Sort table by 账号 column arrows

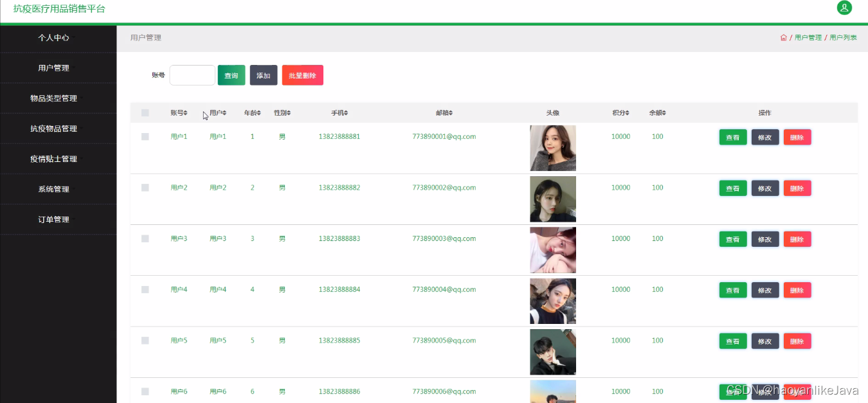[185, 113]
